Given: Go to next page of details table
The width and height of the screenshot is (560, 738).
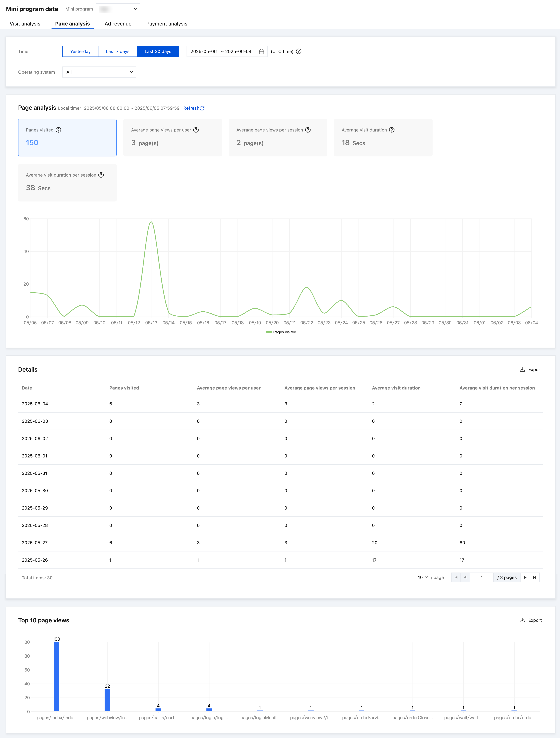Looking at the screenshot, I should coord(525,577).
